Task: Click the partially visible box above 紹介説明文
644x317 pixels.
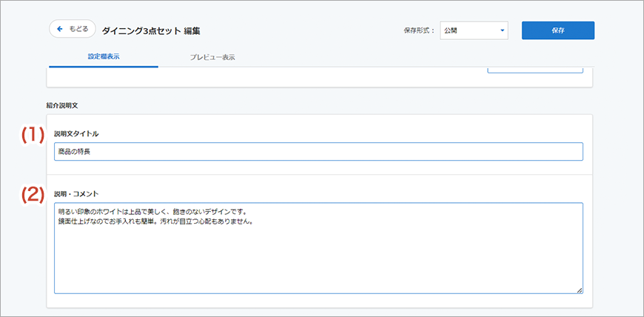Action: [x=535, y=70]
